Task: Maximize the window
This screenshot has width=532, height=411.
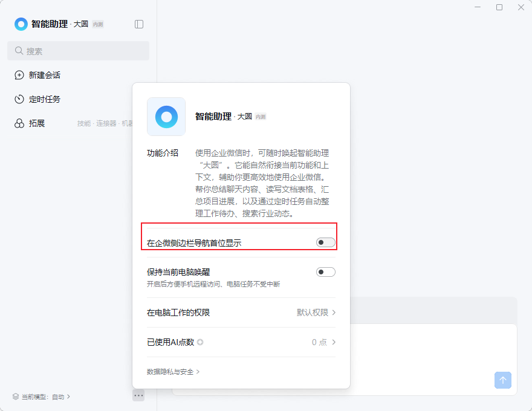Action: (499, 7)
